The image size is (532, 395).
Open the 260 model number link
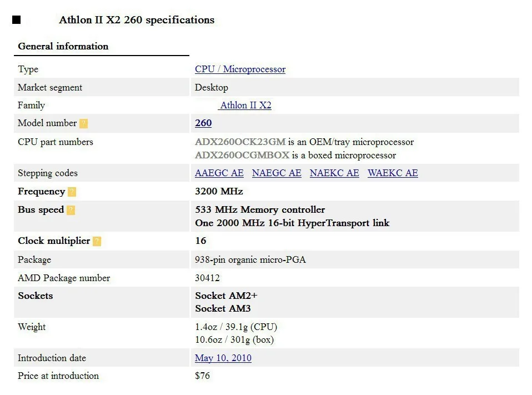[203, 123]
